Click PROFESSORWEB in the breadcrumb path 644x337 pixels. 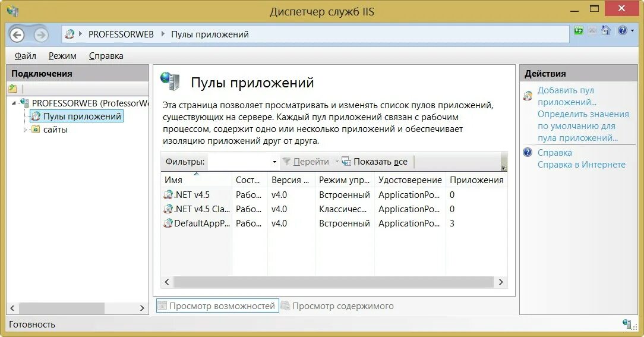(x=121, y=34)
